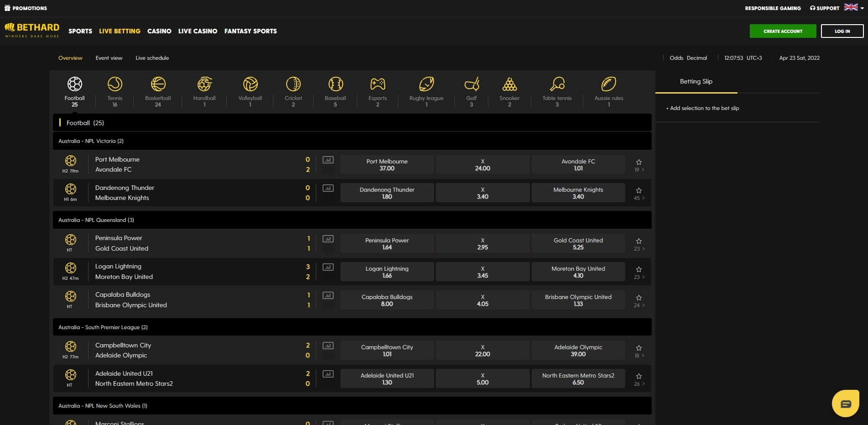Click the CREATE ACCOUNT button

782,31
